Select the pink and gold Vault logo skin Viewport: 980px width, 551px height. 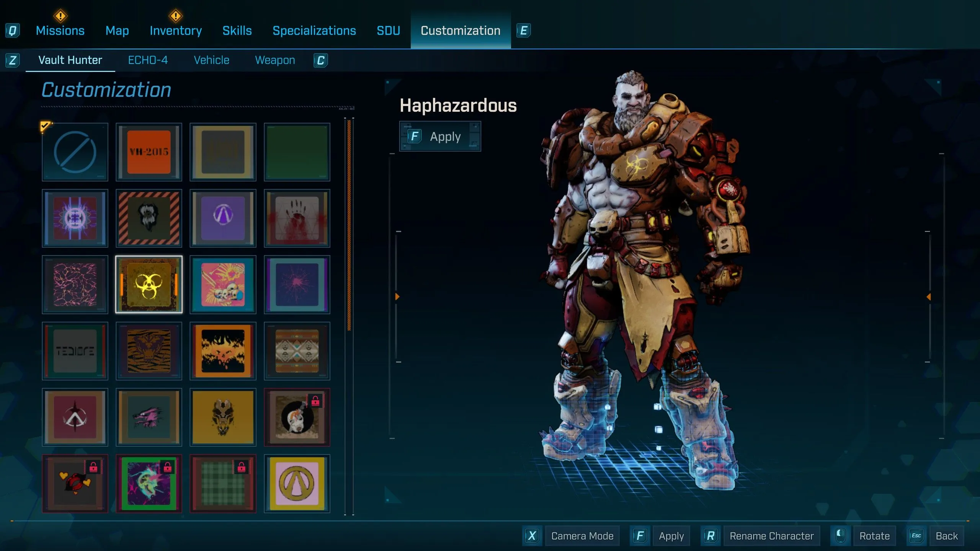tap(297, 483)
